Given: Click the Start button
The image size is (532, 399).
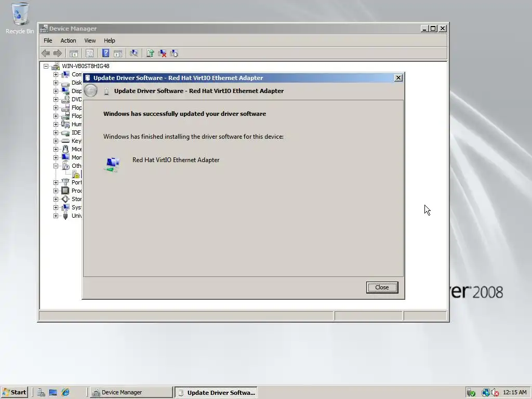Looking at the screenshot, I should (14, 393).
